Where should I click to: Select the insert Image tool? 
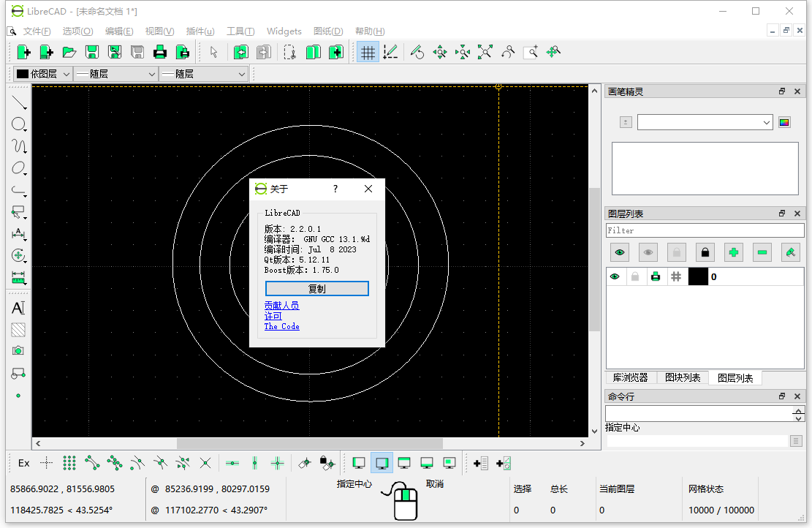click(19, 351)
